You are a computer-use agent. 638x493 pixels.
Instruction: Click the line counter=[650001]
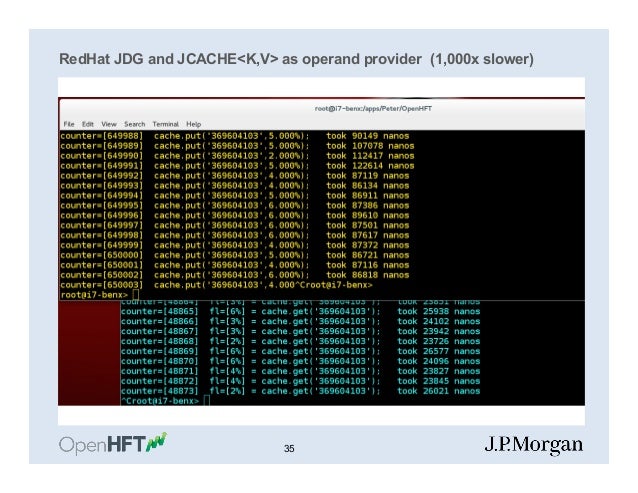(x=234, y=265)
